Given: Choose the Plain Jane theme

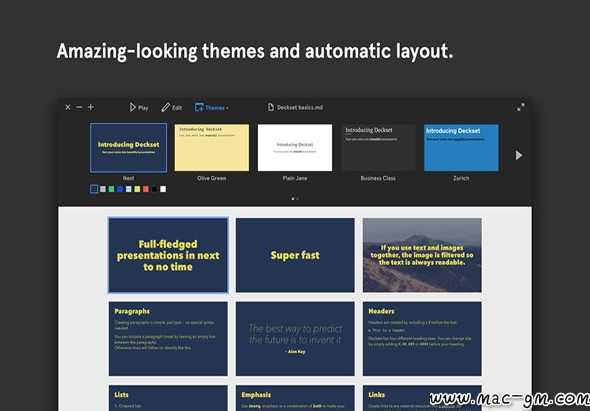Looking at the screenshot, I should coord(295,148).
